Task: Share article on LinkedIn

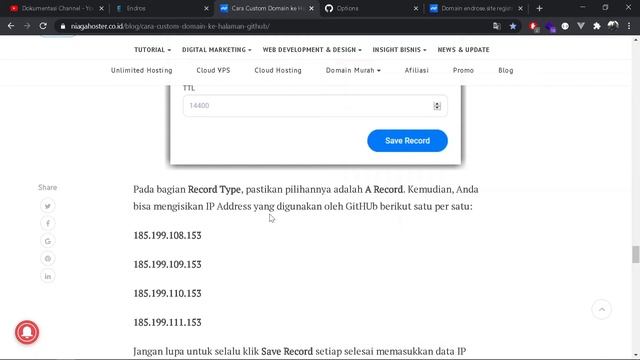Action: pyautogui.click(x=48, y=276)
